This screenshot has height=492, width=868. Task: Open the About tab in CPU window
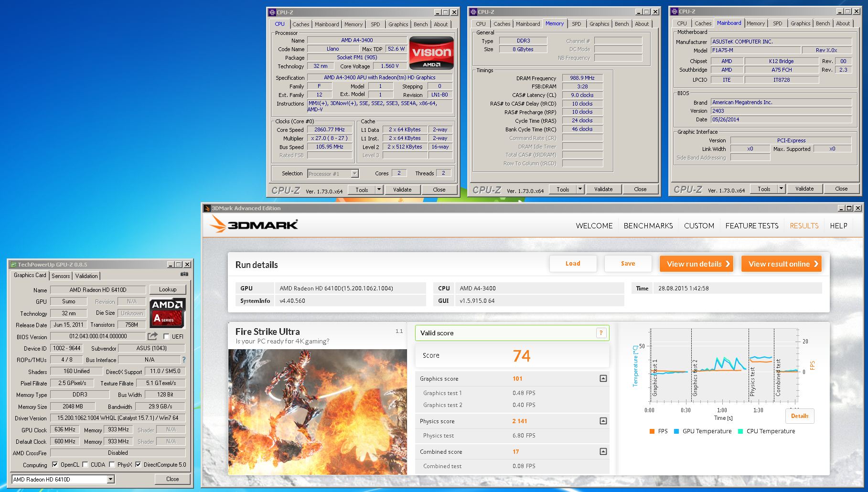(441, 24)
